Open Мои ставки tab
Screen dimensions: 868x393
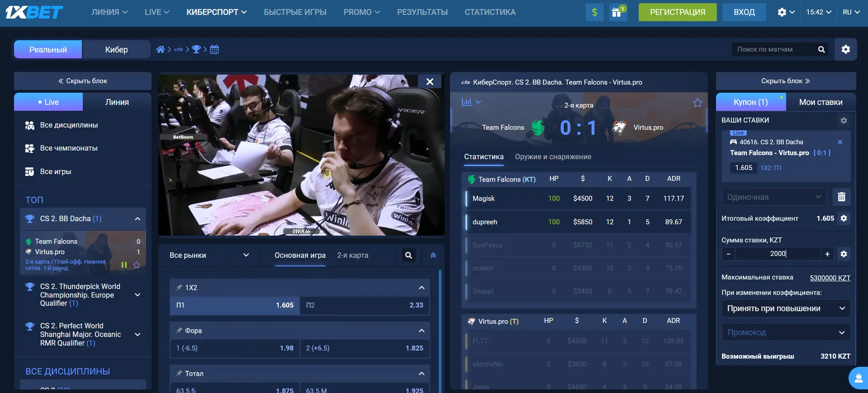pyautogui.click(x=821, y=102)
